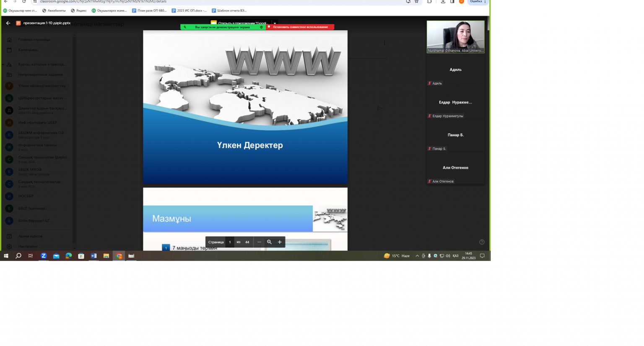644x346 pixels.
Task: Open the Chrome downloads icon
Action: tap(443, 2)
